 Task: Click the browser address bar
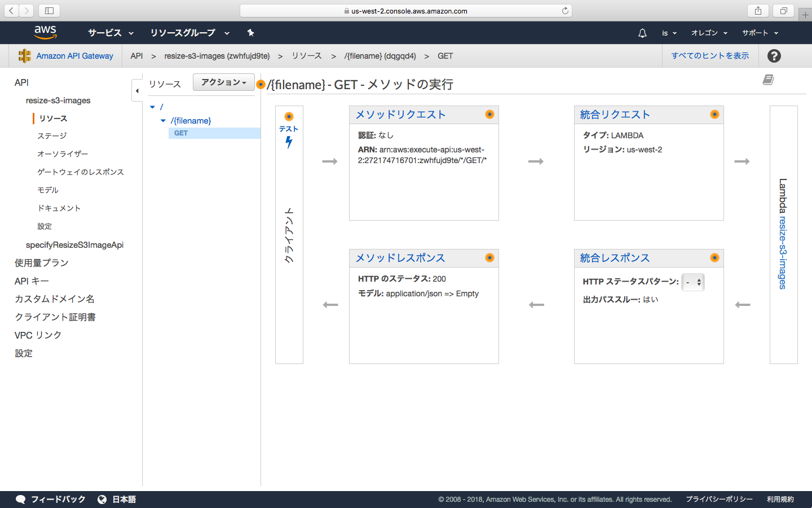(406, 11)
